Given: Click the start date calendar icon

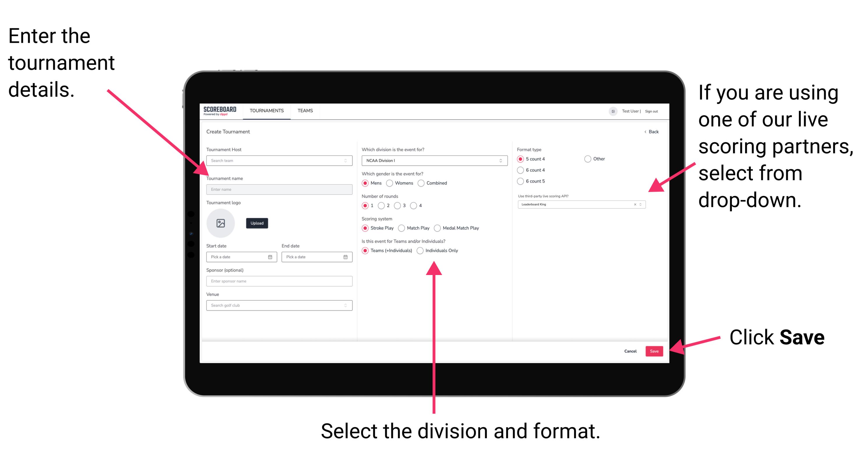Looking at the screenshot, I should (271, 257).
